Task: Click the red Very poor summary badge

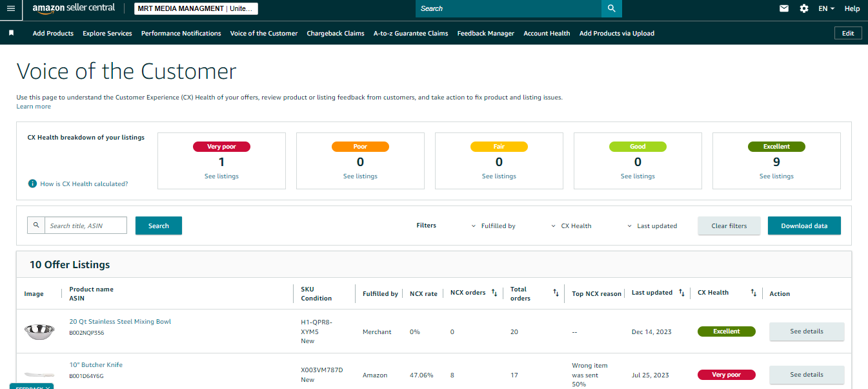Action: click(x=221, y=147)
